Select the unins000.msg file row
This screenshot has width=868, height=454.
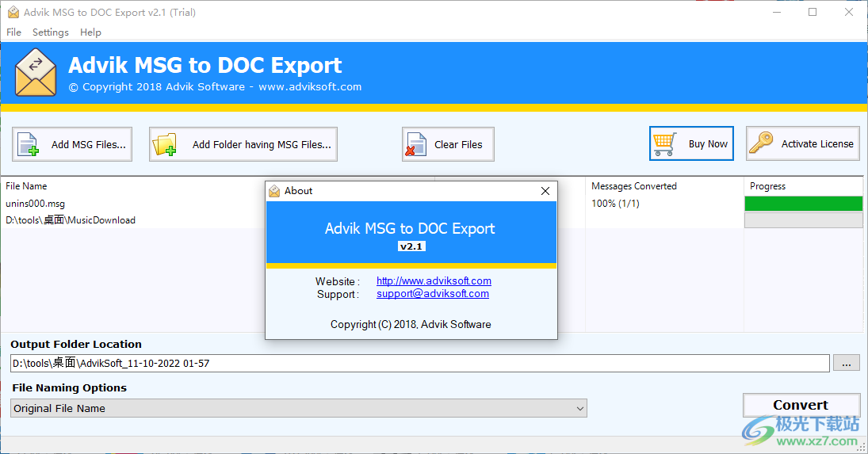click(x=36, y=204)
